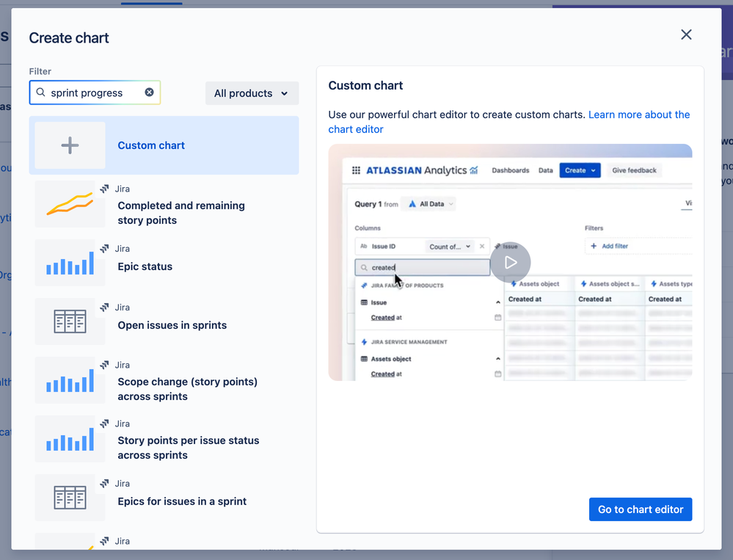Remove the Issue ID column with X icon

coord(482,246)
